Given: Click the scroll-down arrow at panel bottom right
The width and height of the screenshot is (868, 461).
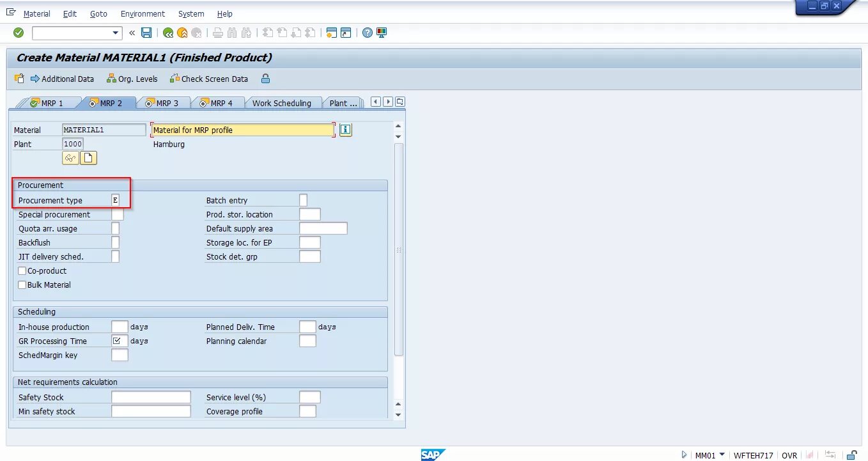Looking at the screenshot, I should tap(399, 415).
